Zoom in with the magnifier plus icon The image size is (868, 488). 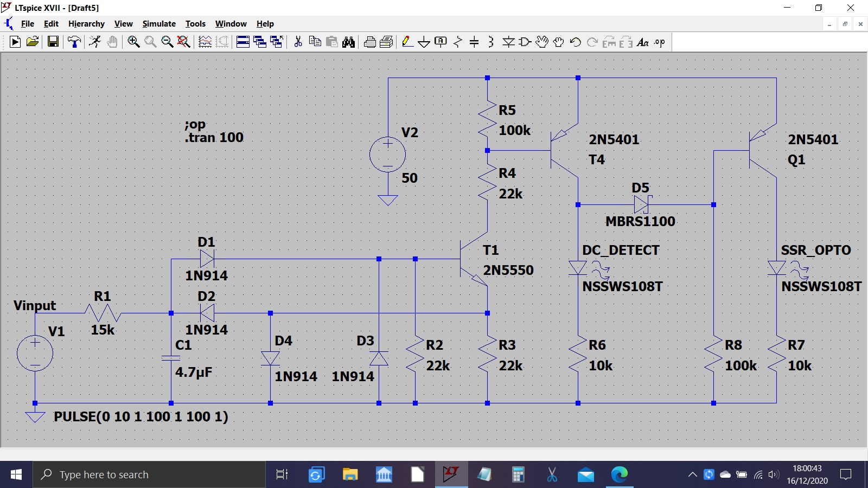(x=133, y=42)
